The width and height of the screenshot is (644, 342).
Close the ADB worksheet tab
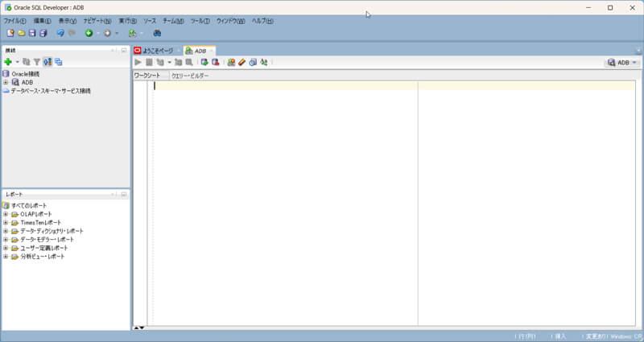point(212,51)
